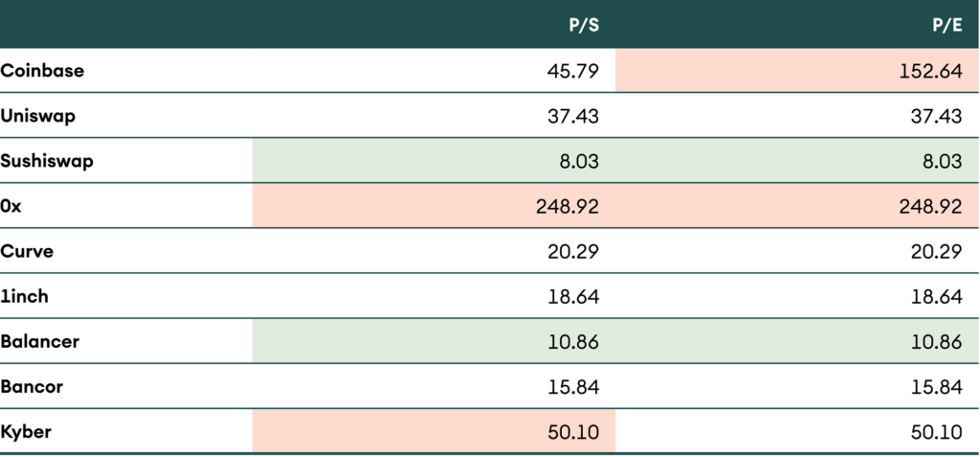Click the P/S column header

click(583, 25)
